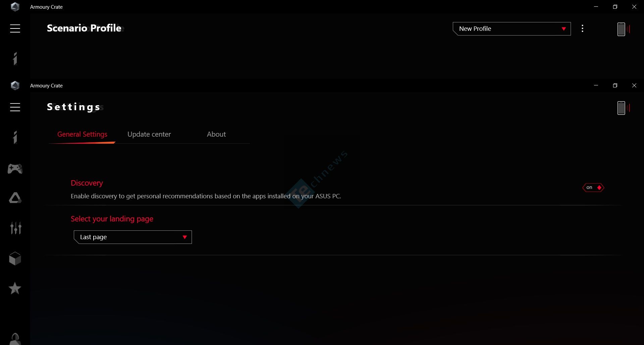Open hamburger menu in Settings window

(x=15, y=107)
